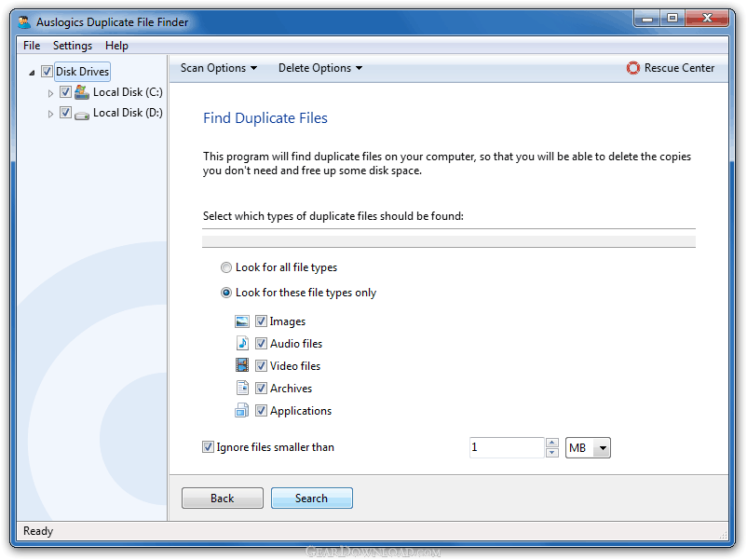Screen dimensions: 747x560
Task: Open the Help menu
Action: [116, 46]
